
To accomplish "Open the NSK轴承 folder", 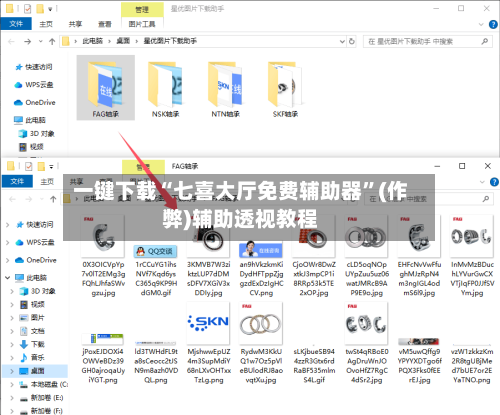I will [165, 88].
